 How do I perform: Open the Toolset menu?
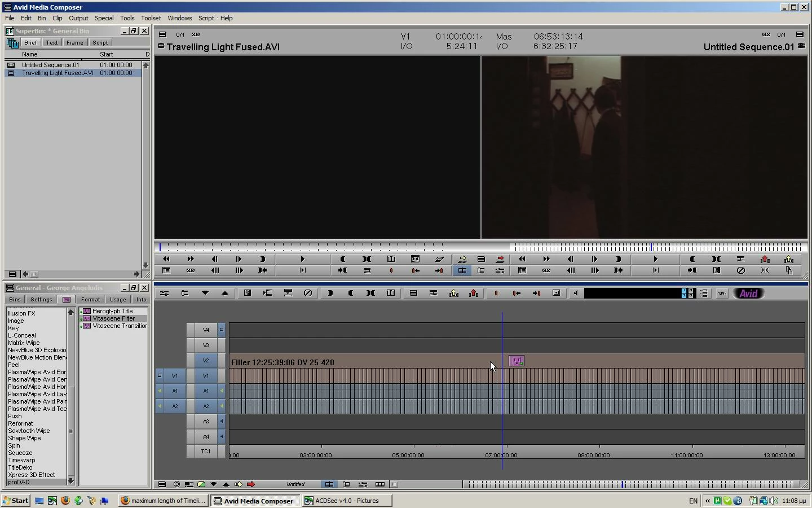click(x=151, y=18)
